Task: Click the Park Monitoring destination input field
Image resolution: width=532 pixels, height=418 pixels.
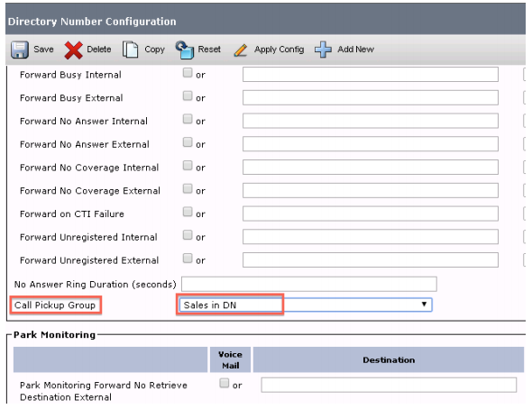Action: click(389, 385)
